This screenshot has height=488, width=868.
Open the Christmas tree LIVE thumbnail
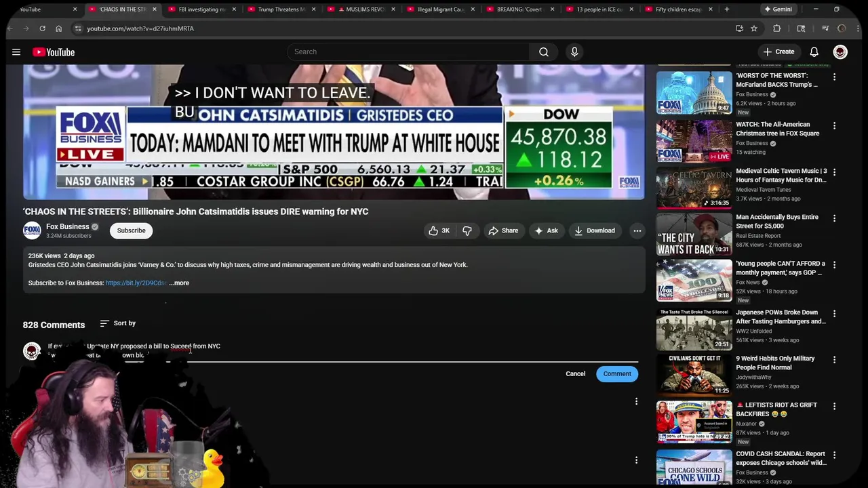click(x=694, y=141)
